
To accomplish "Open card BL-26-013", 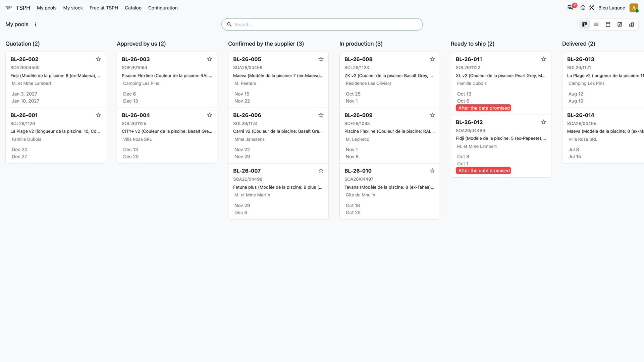I will pyautogui.click(x=603, y=80).
